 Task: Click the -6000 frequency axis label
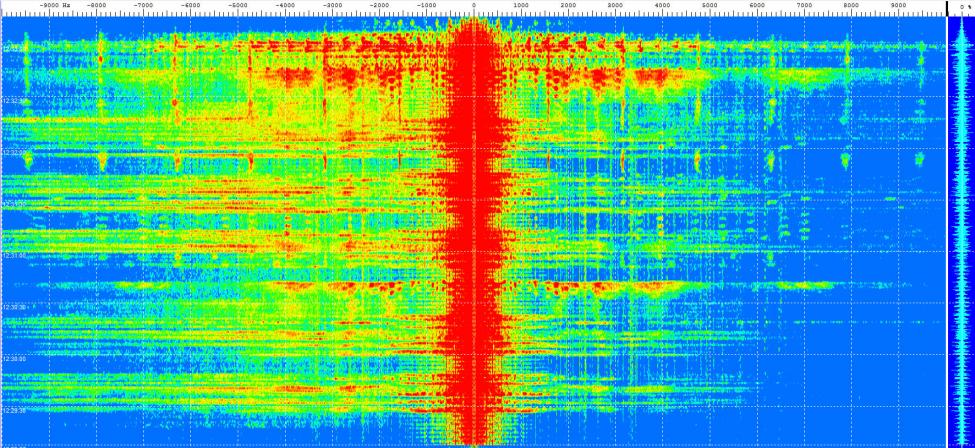click(190, 4)
